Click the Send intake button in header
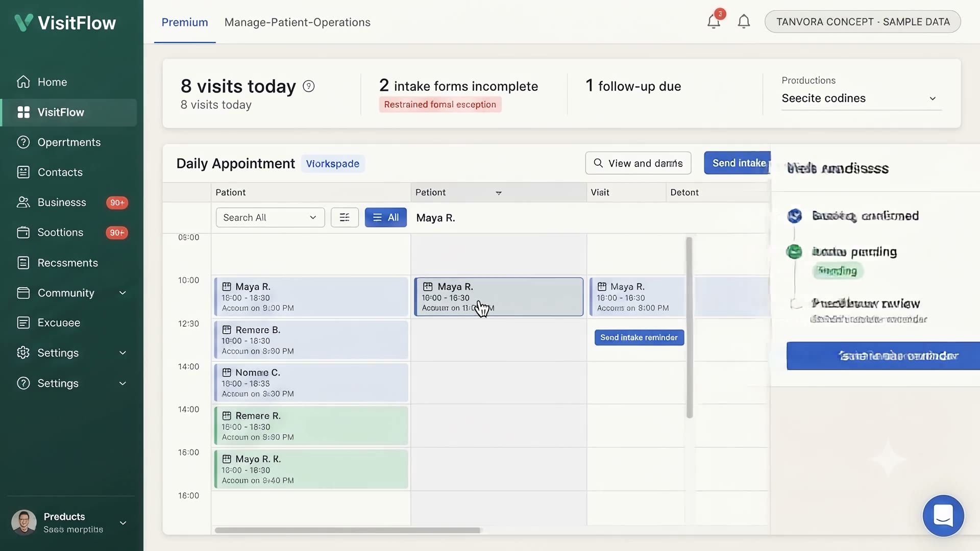Image resolution: width=980 pixels, height=551 pixels. (x=738, y=163)
